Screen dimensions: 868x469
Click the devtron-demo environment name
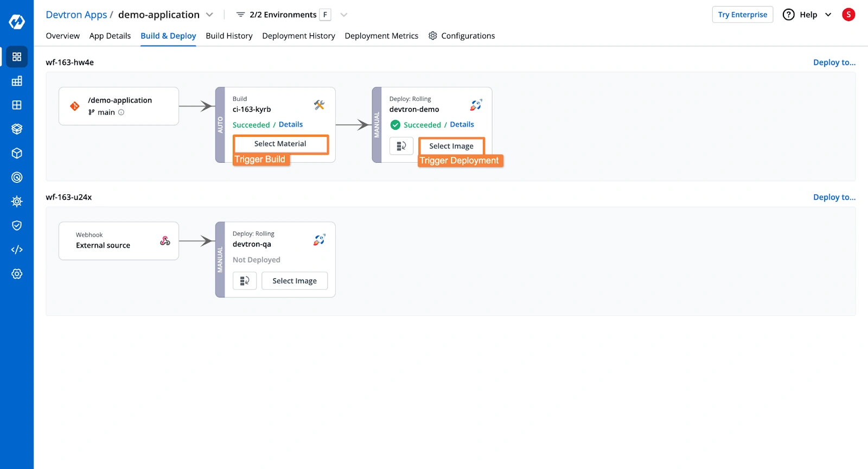[414, 109]
